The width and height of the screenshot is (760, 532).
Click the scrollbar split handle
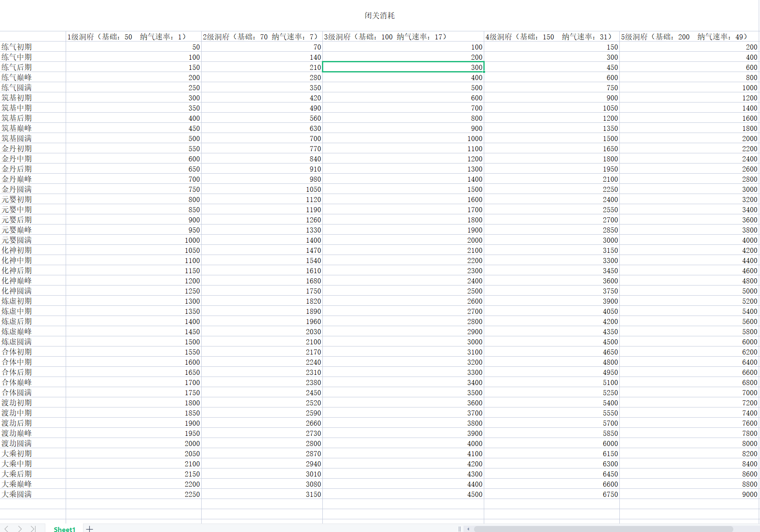pyautogui.click(x=459, y=529)
